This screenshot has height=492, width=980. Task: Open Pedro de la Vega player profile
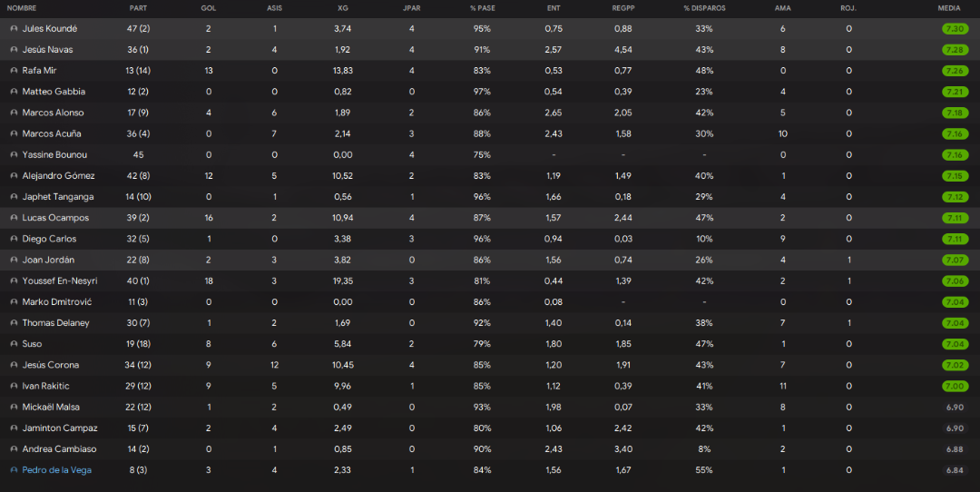pos(57,470)
